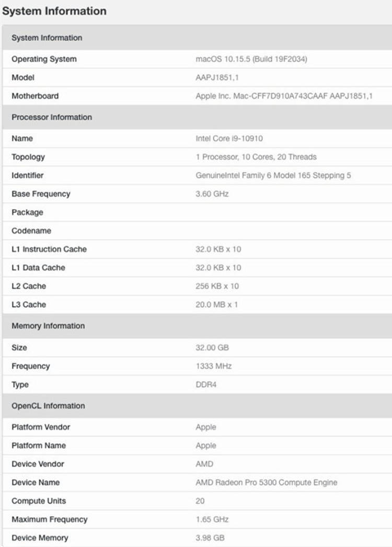Select the Operating System row label
The height and width of the screenshot is (547, 392).
[44, 59]
